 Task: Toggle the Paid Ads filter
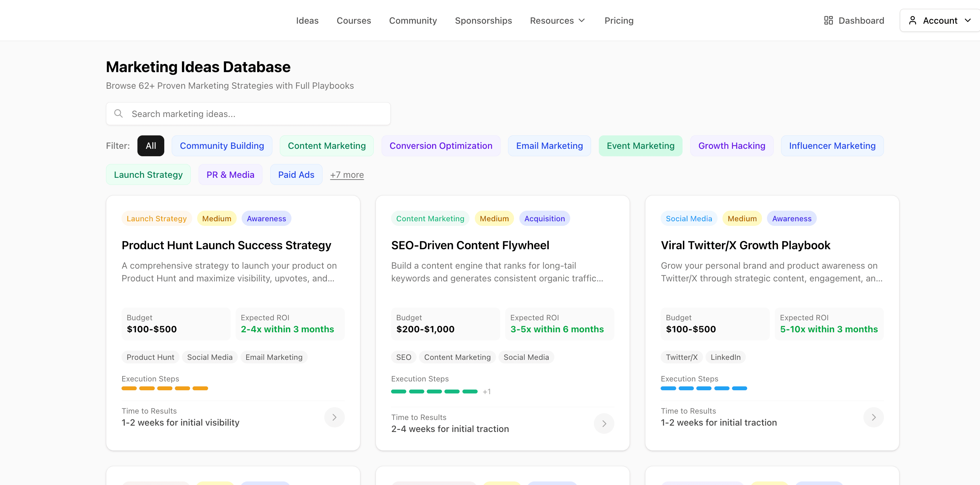[x=296, y=175]
